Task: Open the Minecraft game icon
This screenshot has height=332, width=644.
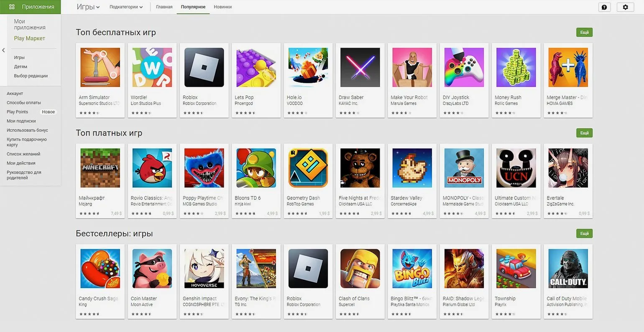Action: click(100, 168)
